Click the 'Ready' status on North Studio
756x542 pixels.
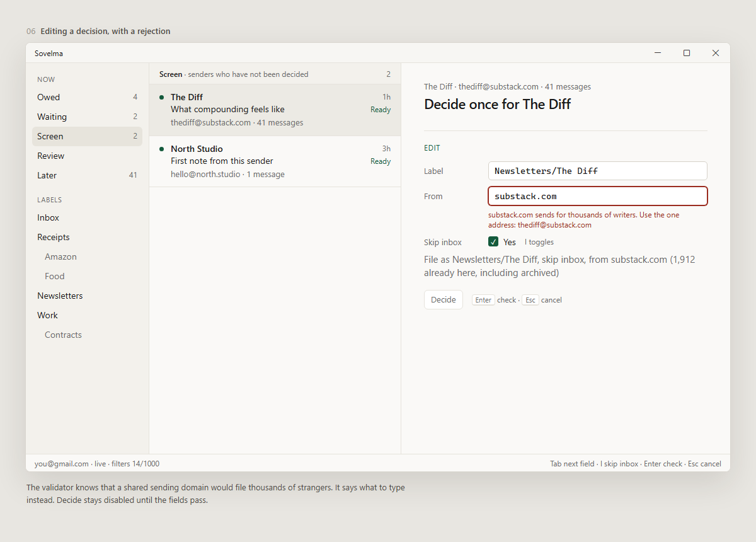381,161
